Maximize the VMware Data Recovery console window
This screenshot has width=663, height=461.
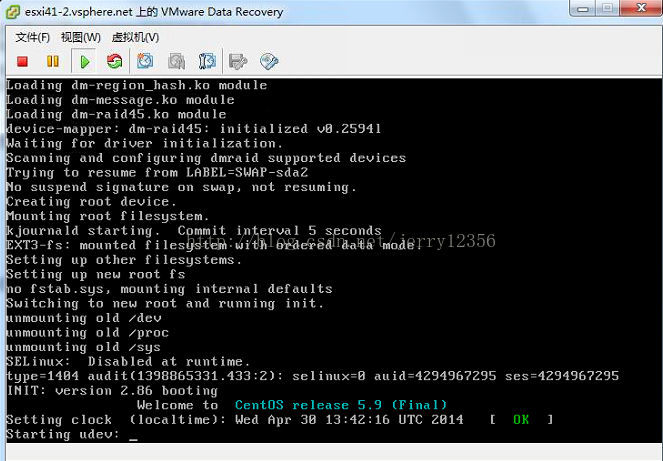point(608,8)
